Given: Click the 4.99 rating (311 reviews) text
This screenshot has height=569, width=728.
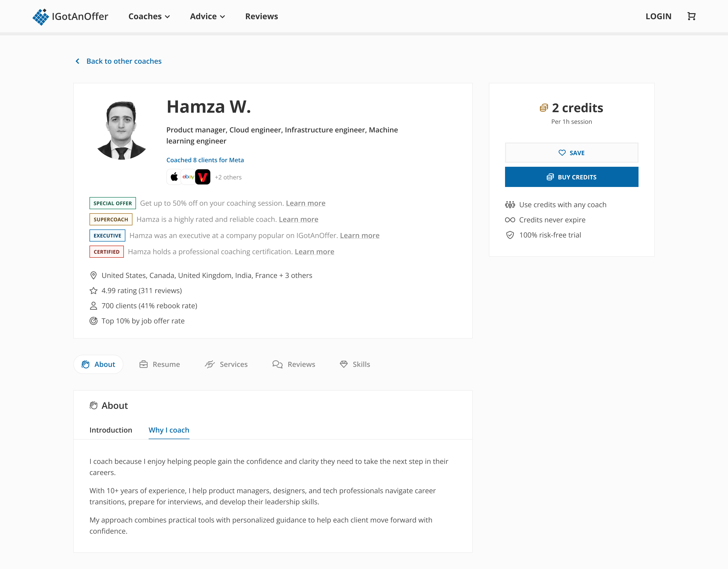Looking at the screenshot, I should 142,291.
